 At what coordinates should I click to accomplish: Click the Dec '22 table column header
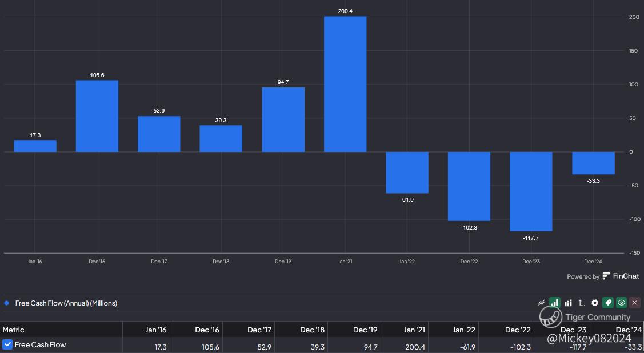(518, 330)
